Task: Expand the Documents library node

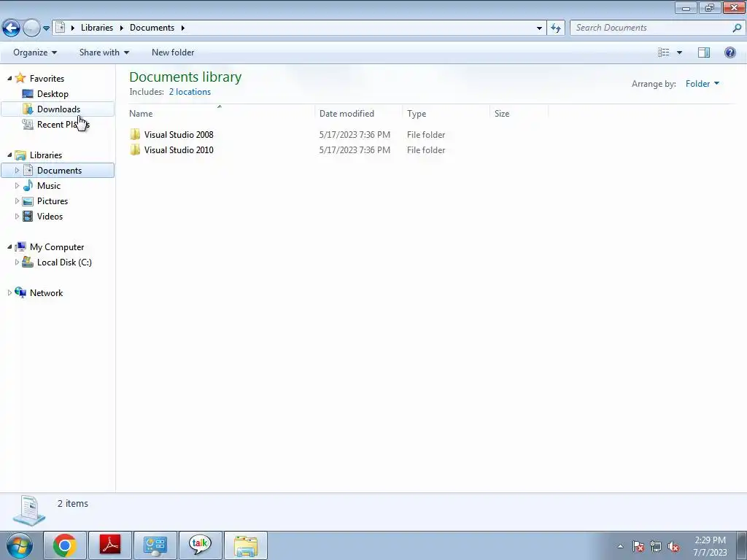Action: coord(17,170)
